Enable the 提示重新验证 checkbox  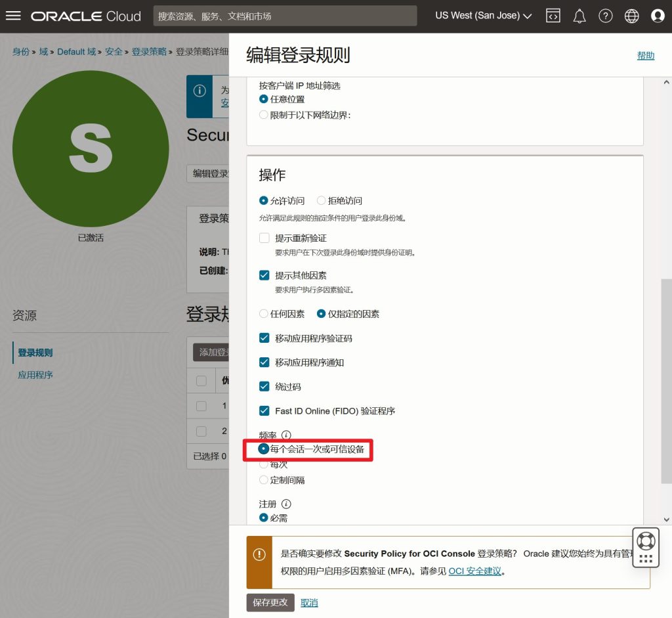click(x=264, y=238)
